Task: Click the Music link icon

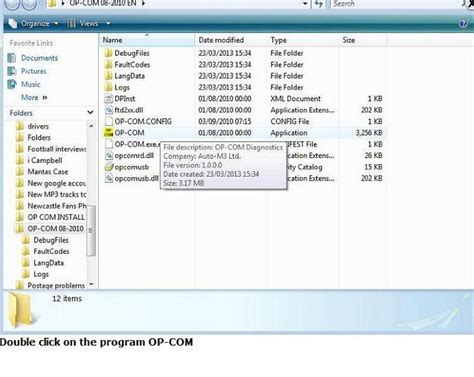Action: (x=12, y=84)
